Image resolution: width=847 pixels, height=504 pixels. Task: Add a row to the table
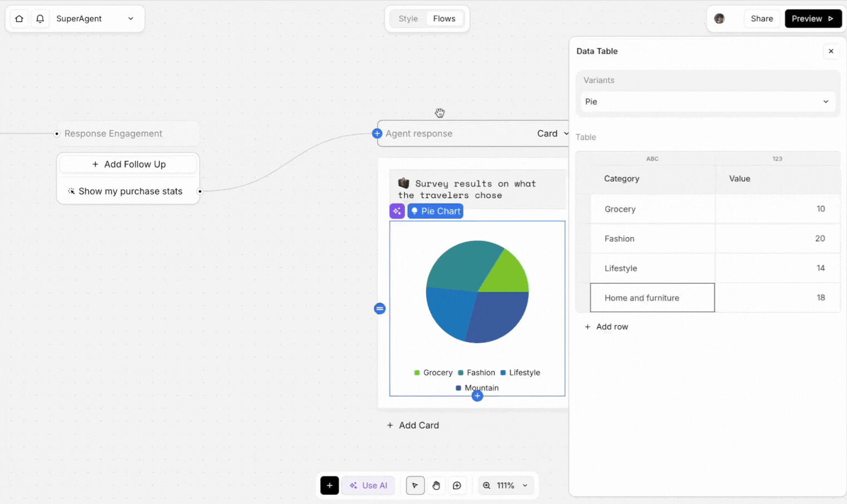[606, 327]
